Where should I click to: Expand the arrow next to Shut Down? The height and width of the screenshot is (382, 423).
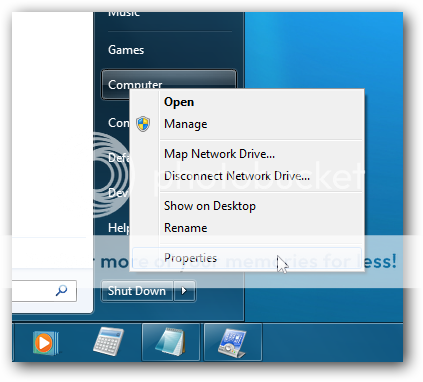pyautogui.click(x=184, y=291)
